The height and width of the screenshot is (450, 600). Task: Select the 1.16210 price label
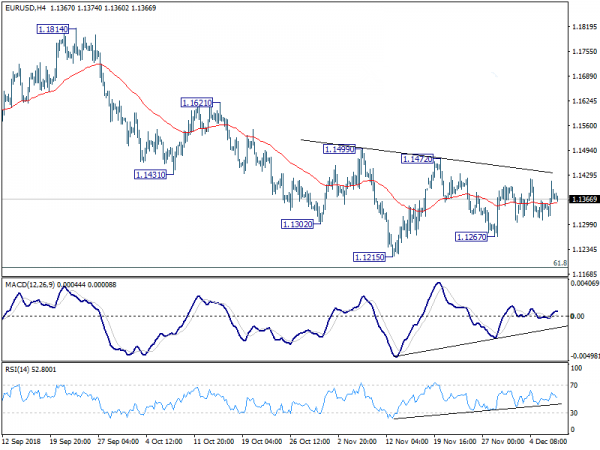[196, 103]
